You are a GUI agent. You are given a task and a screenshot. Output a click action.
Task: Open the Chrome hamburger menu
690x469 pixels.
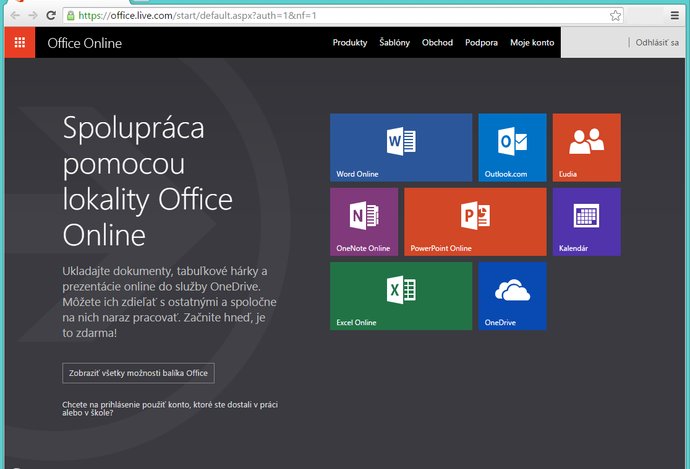pyautogui.click(x=675, y=16)
